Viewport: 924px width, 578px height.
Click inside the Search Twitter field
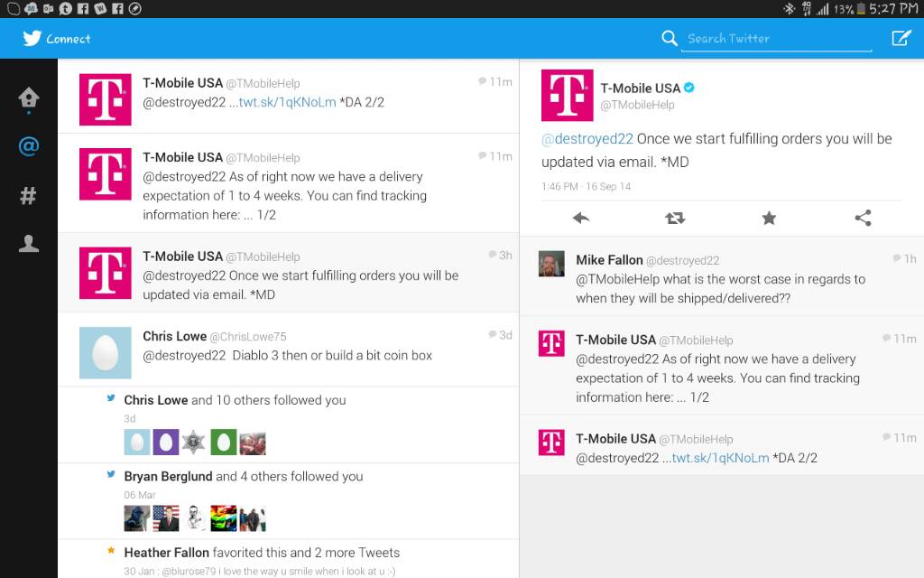click(776, 39)
